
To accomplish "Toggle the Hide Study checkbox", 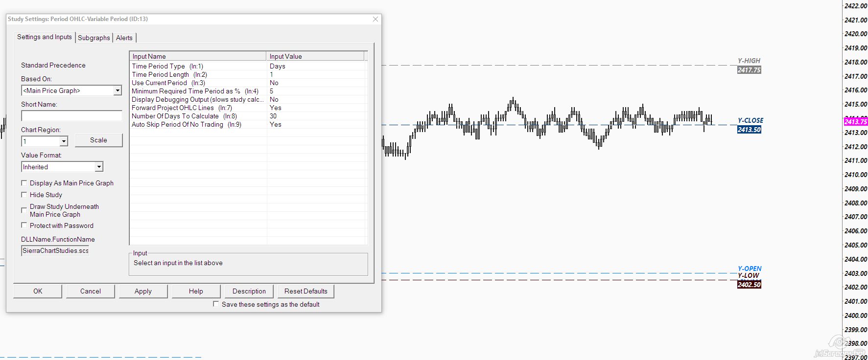I will pos(24,195).
